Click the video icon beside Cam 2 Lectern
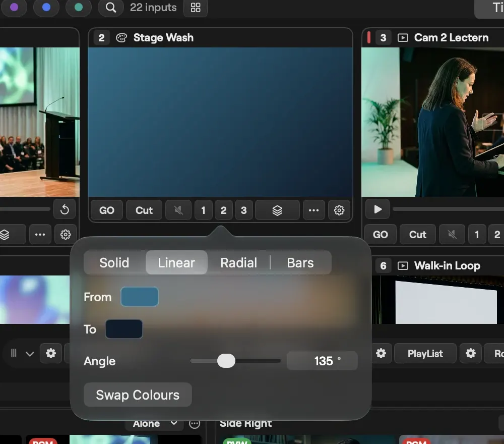Viewport: 504px width, 444px height. [403, 38]
